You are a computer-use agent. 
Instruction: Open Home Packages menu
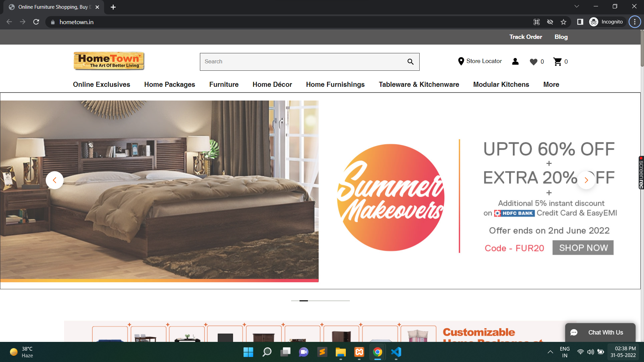[x=170, y=84]
